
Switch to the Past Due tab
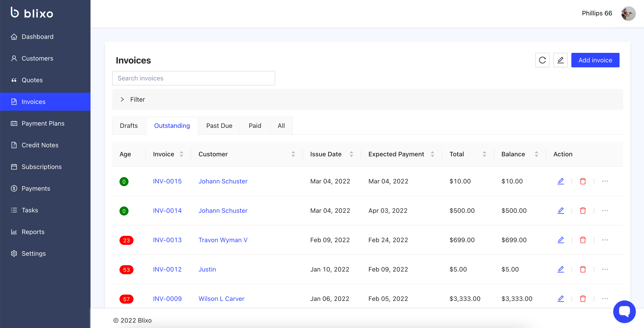click(219, 126)
